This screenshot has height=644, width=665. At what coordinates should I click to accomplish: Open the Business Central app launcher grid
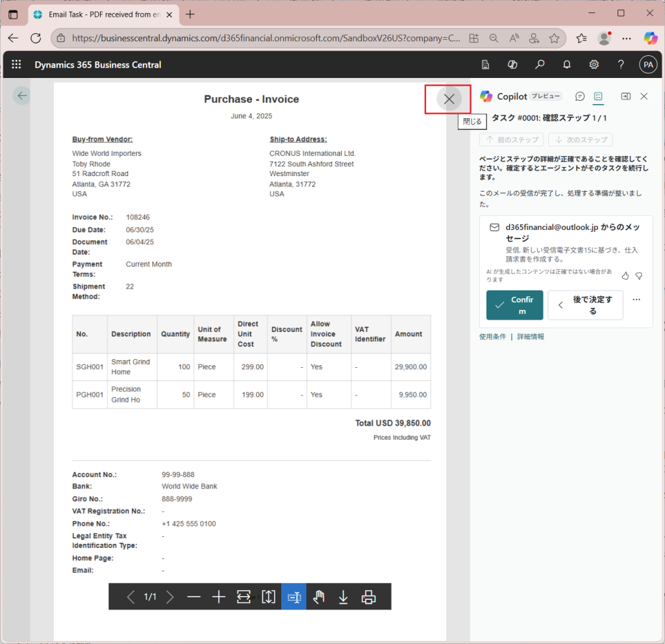(16, 64)
